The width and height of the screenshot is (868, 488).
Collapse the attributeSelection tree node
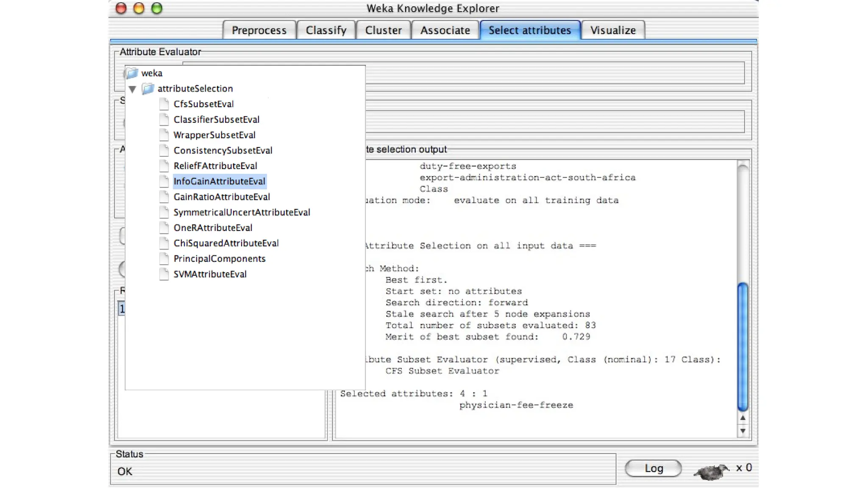pos(132,89)
